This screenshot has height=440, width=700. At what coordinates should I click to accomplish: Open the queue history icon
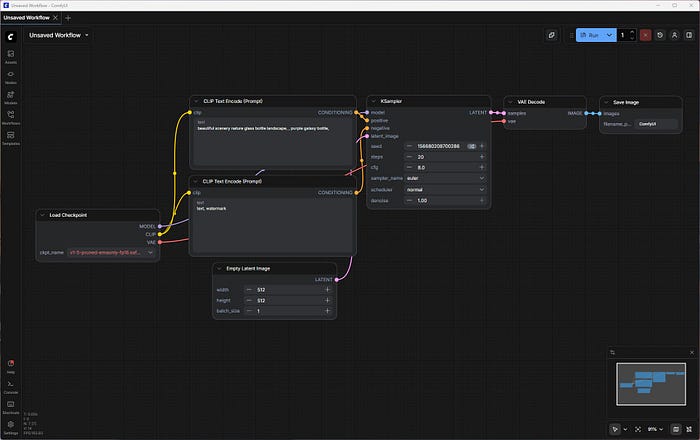(660, 35)
